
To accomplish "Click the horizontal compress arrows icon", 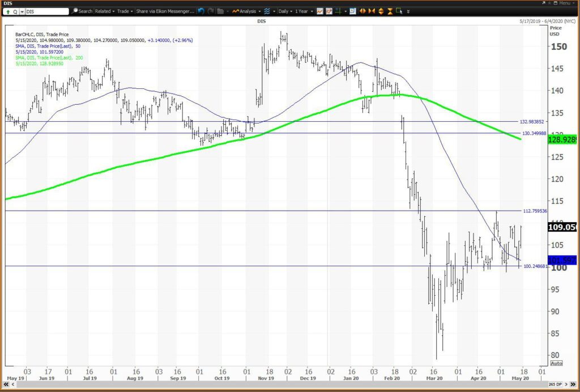I will (372, 11).
